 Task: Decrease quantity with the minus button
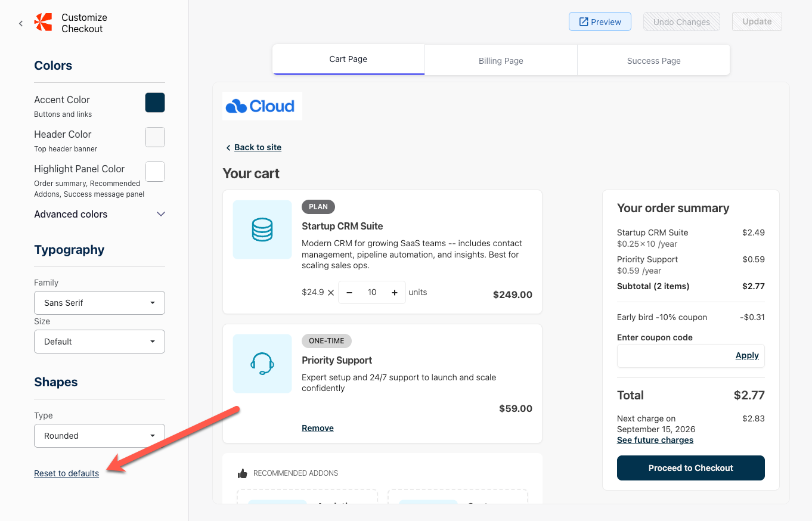(349, 293)
